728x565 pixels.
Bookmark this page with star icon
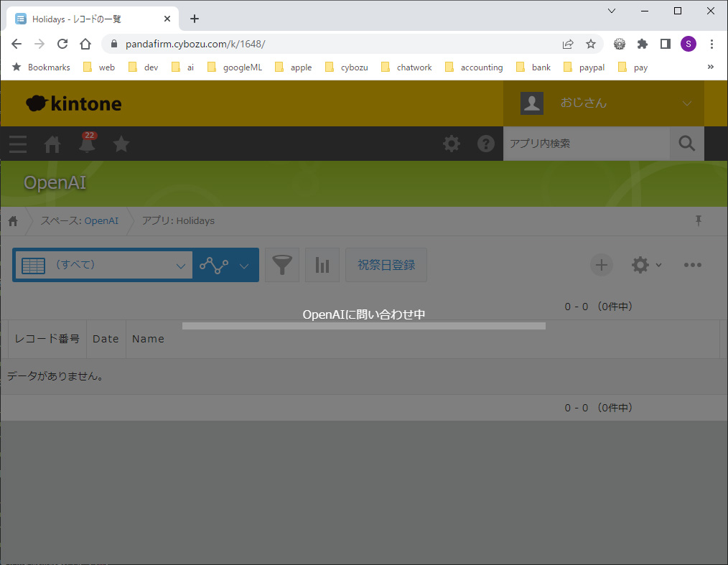click(x=591, y=44)
